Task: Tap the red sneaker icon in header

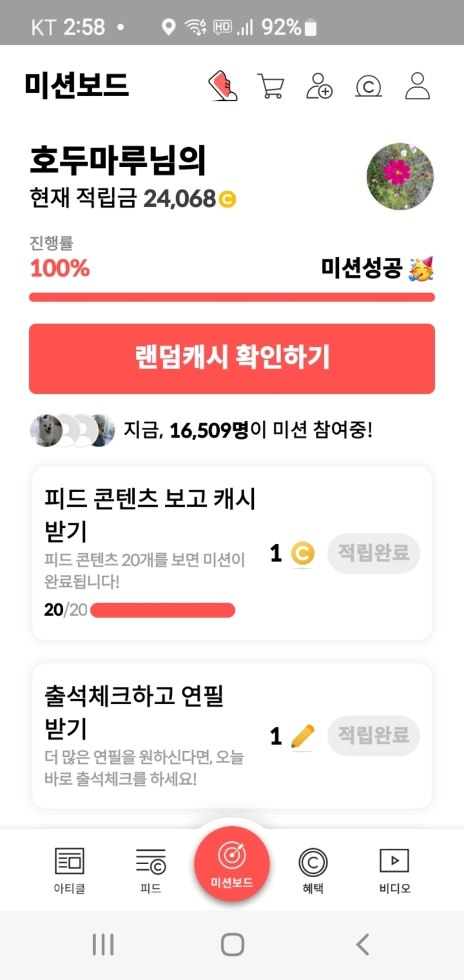Action: (x=222, y=86)
